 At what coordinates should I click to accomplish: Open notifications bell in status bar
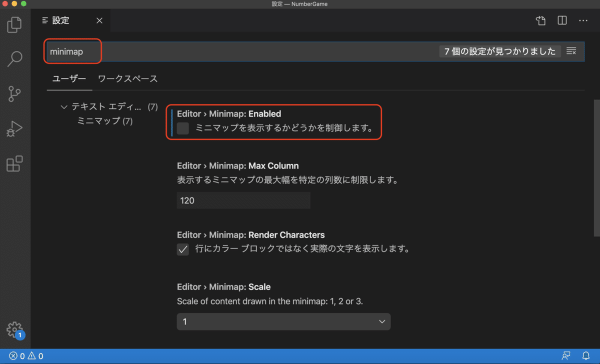pos(586,356)
